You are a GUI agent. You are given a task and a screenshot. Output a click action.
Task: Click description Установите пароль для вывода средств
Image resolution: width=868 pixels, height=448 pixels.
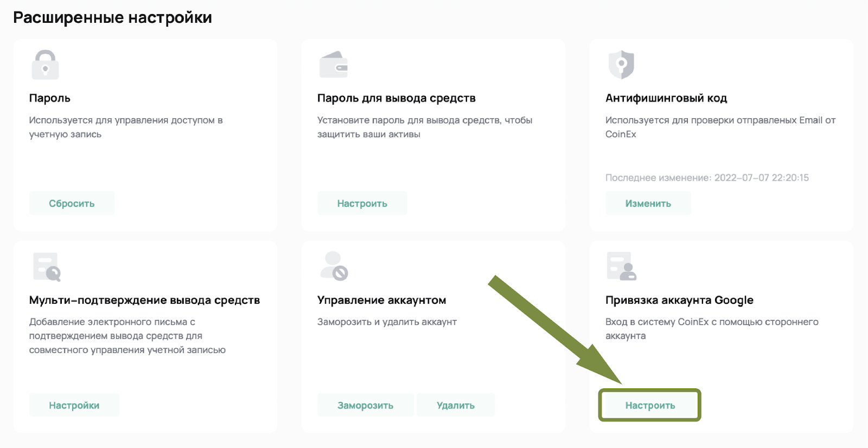425,127
